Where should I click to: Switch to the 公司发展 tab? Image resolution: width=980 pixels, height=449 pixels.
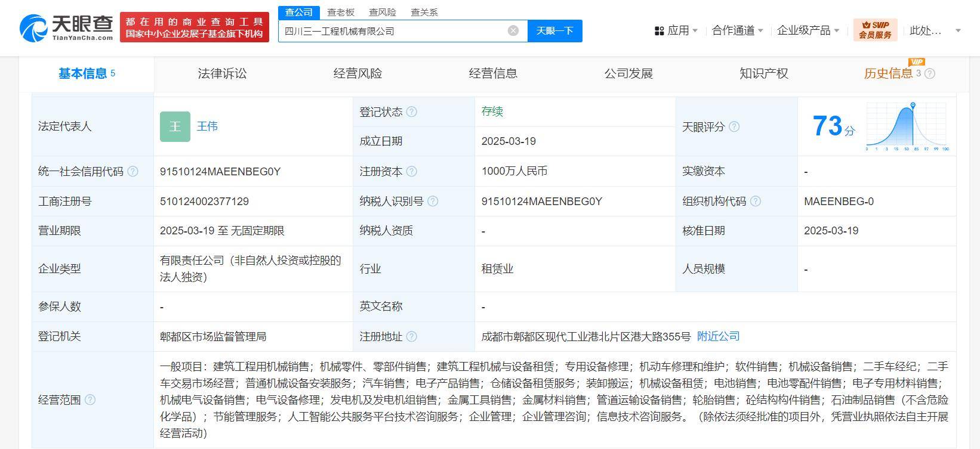coord(628,73)
